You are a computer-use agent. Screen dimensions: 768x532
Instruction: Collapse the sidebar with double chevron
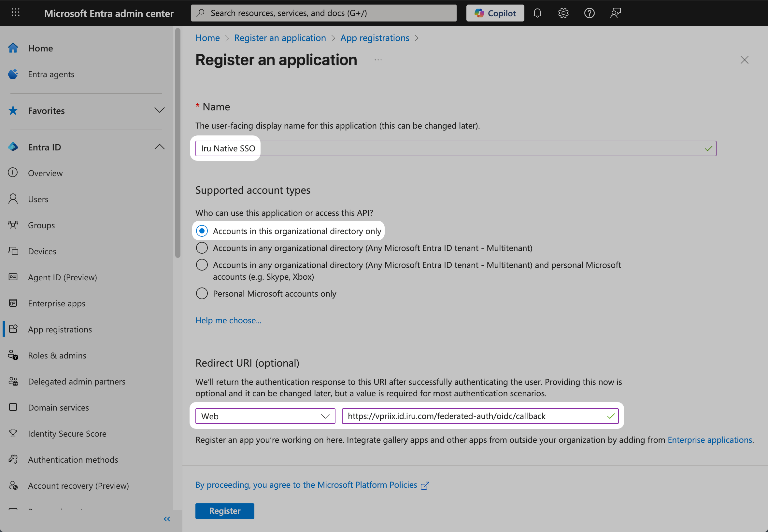point(167,519)
